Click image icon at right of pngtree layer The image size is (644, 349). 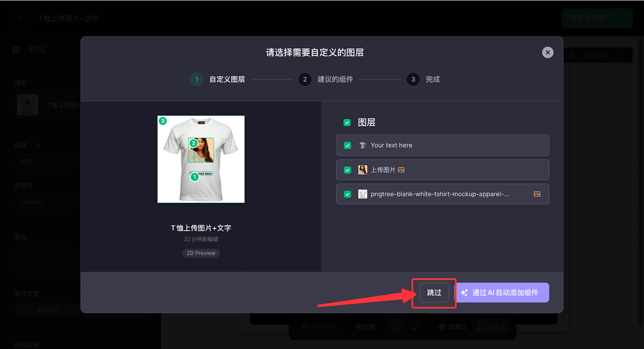pos(537,194)
